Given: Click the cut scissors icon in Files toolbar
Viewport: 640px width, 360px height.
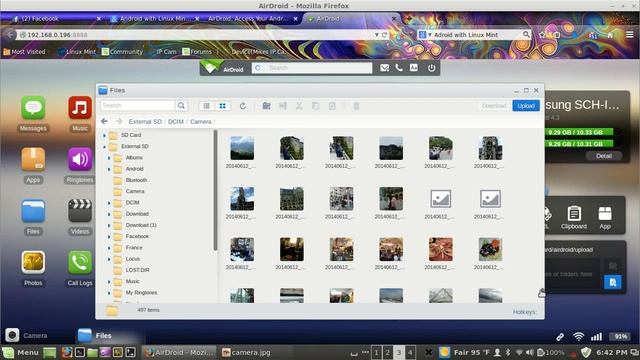Looking at the screenshot, I should pyautogui.click(x=299, y=106).
